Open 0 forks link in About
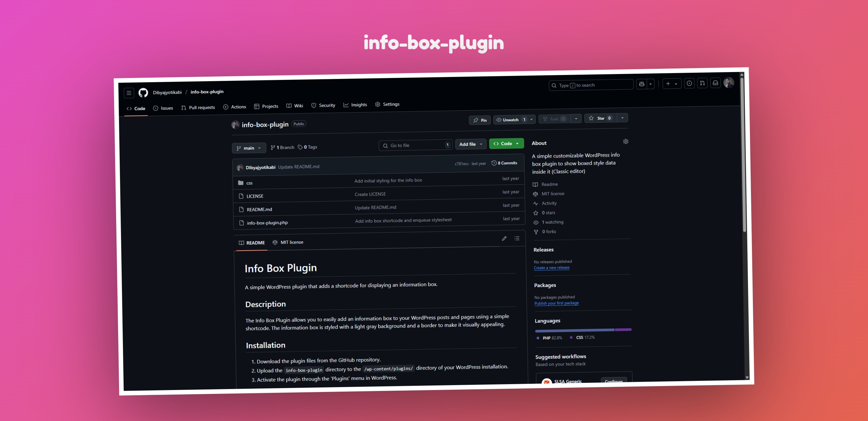This screenshot has width=868, height=421. [545, 232]
